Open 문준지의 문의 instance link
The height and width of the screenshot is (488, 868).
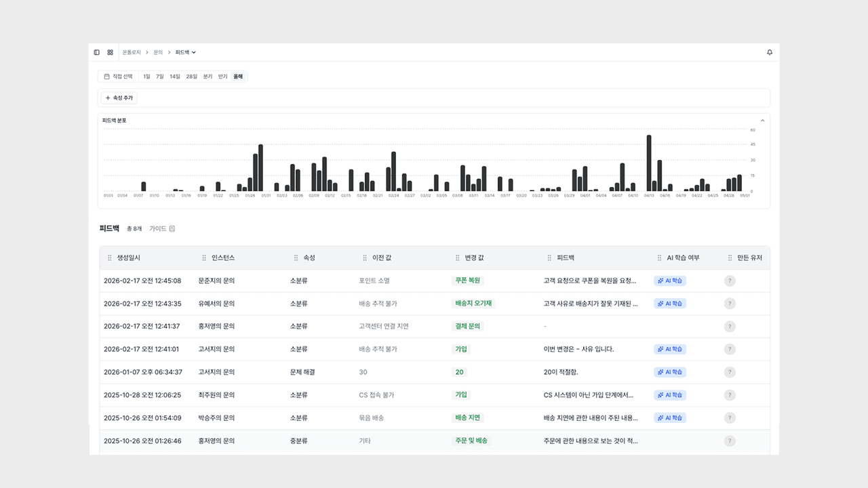pyautogui.click(x=216, y=281)
